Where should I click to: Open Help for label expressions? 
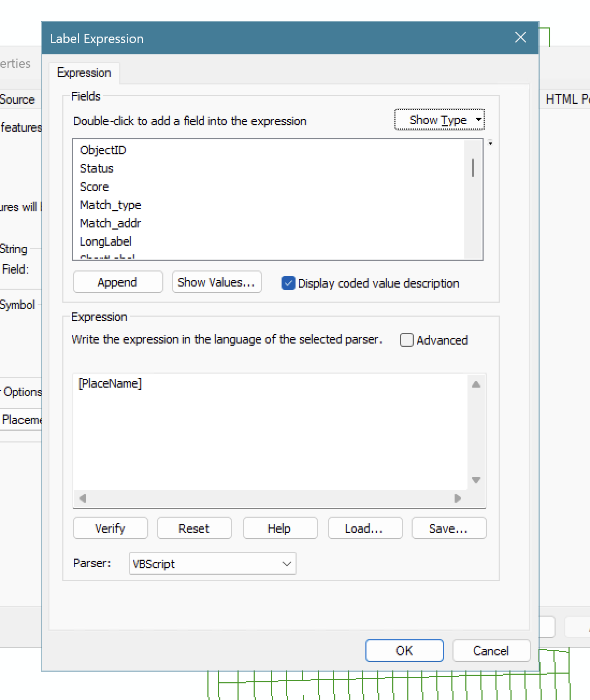280,528
